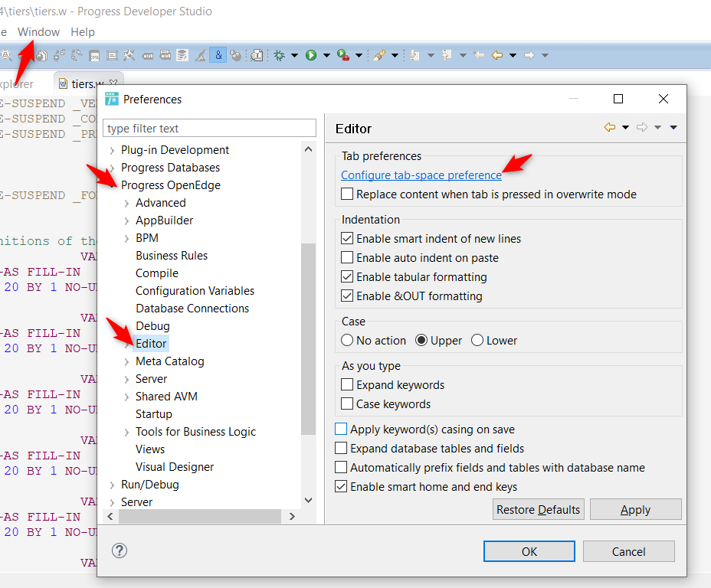Click the Debug bug icon in the toolbar
Screen dimensions: 711x588
(x=280, y=55)
